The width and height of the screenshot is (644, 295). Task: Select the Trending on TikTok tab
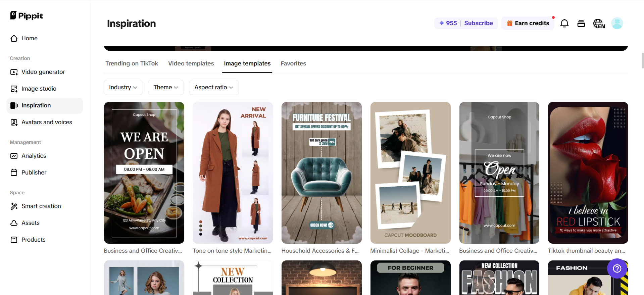coord(132,63)
